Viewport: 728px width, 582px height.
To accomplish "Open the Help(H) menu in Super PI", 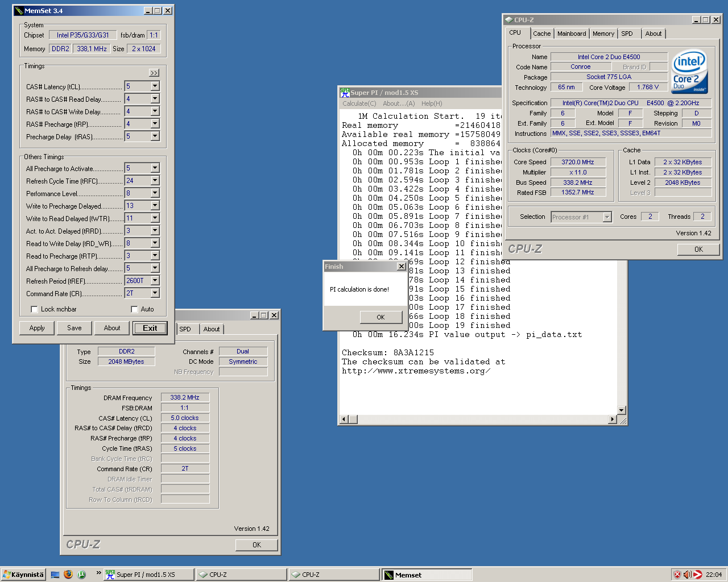I will [x=432, y=103].
